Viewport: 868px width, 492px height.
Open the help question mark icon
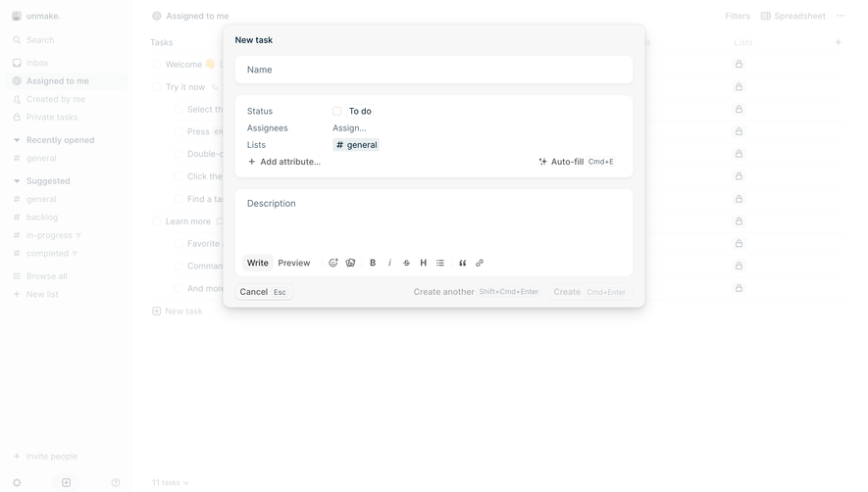(116, 483)
